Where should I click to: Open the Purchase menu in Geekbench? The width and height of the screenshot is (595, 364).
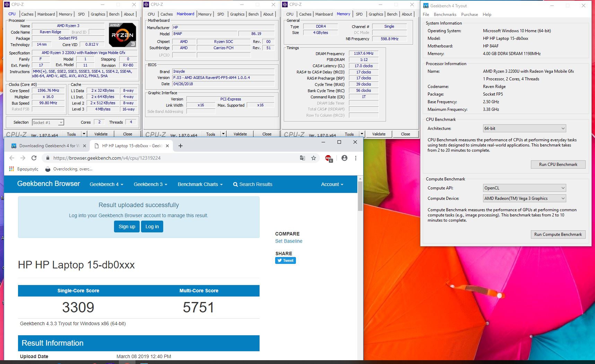[470, 15]
